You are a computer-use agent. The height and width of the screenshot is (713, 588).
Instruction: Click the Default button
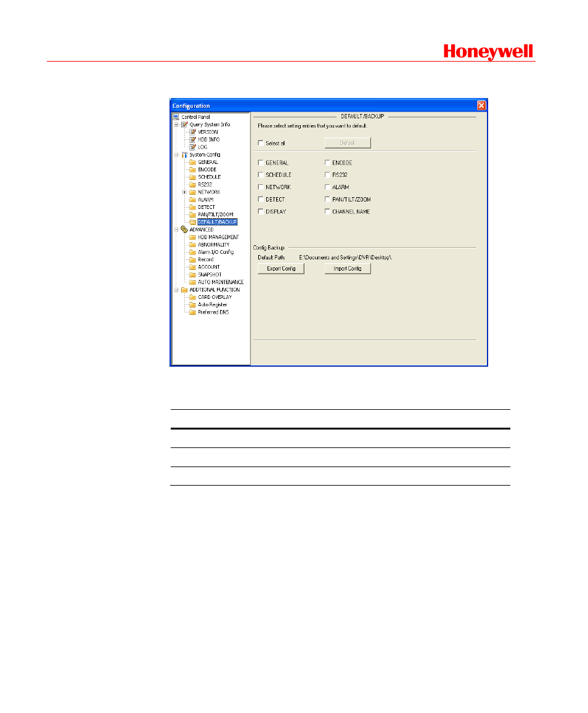[x=348, y=143]
